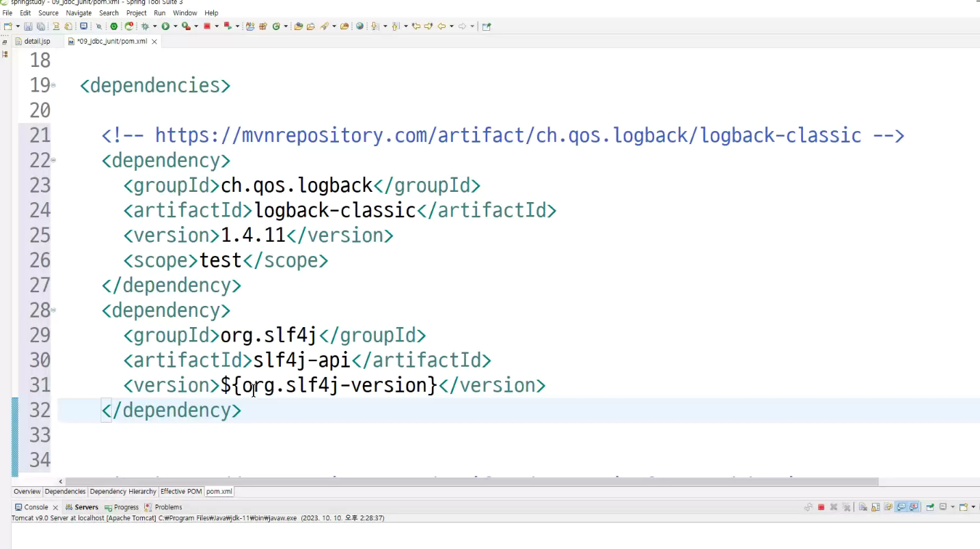Click the green Debug bug icon

(145, 26)
